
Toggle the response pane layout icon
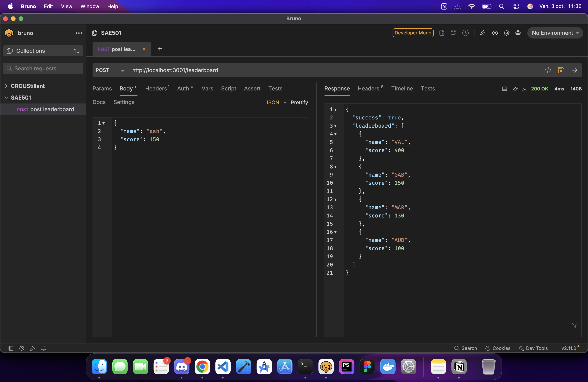click(505, 89)
